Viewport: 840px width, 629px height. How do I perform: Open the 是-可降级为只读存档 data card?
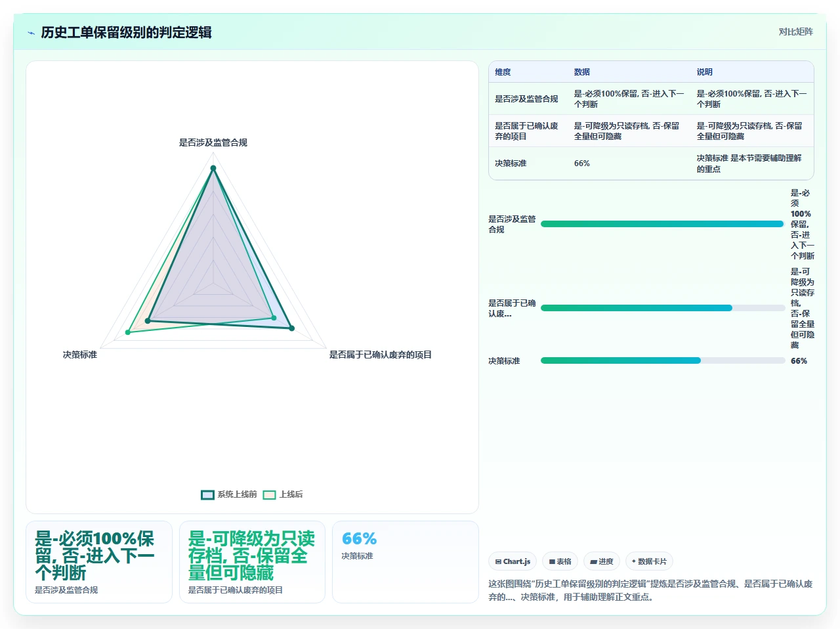click(x=252, y=562)
